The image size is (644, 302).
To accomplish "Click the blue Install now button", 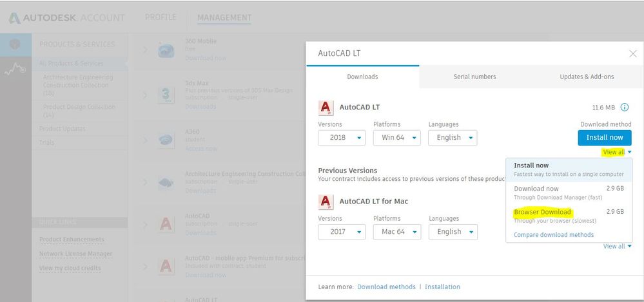I will (605, 137).
